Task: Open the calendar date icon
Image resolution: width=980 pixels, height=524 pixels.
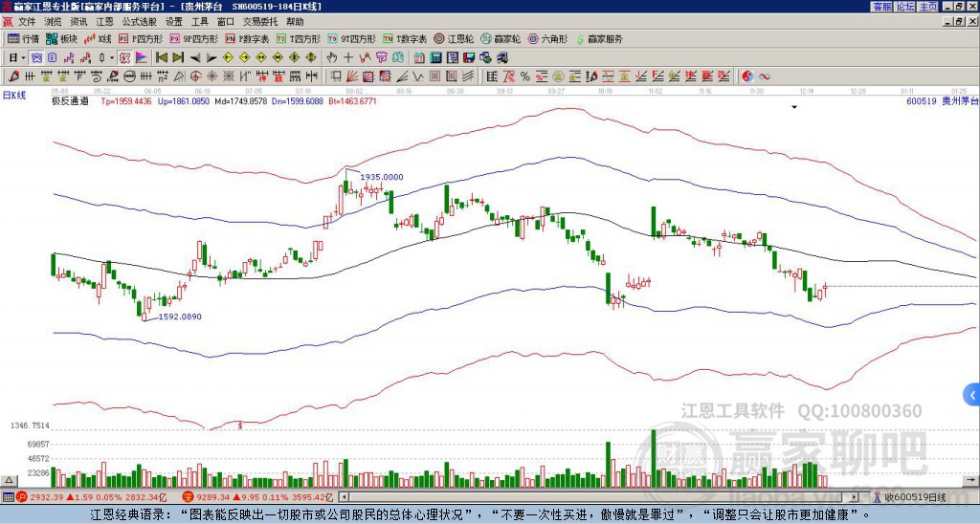Action: tap(419, 57)
